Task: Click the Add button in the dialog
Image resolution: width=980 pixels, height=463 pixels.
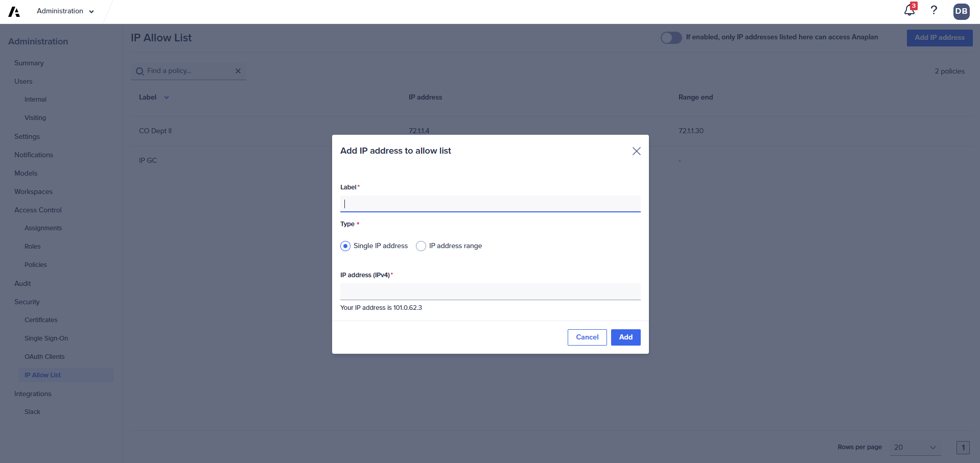Action: (625, 337)
